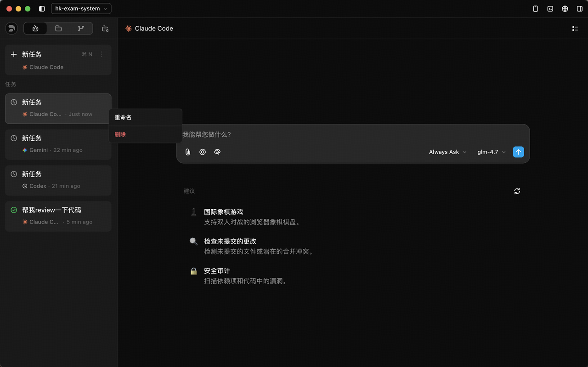Expand the Always Ask permission dropdown
Image resolution: width=588 pixels, height=367 pixels.
(x=447, y=152)
